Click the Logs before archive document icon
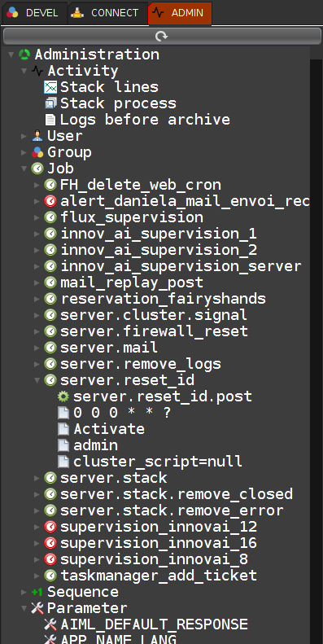The width and height of the screenshot is (323, 644). (50, 120)
